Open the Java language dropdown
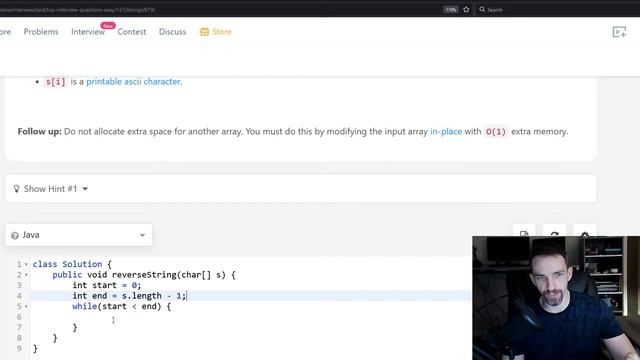The width and height of the screenshot is (640, 360). click(79, 235)
